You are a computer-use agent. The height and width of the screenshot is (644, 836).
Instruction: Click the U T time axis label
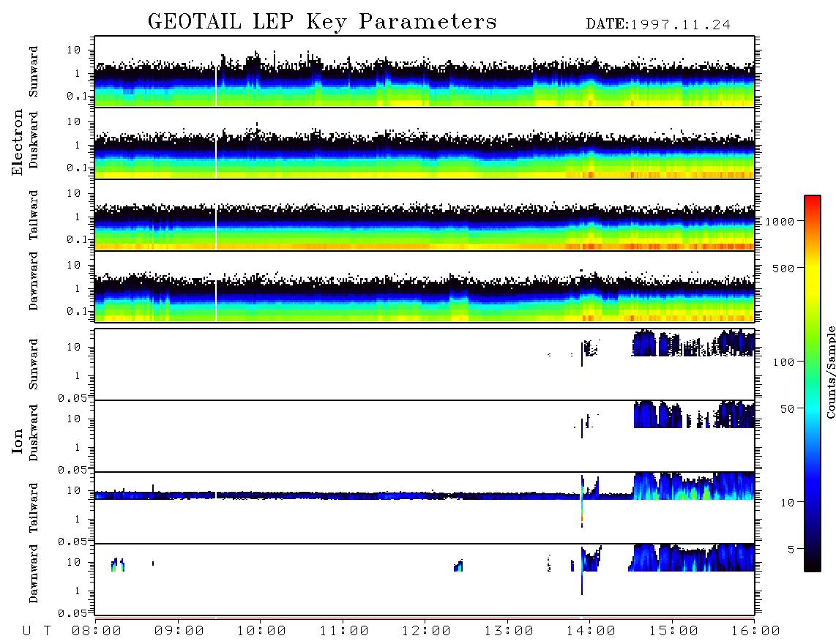coord(37,632)
